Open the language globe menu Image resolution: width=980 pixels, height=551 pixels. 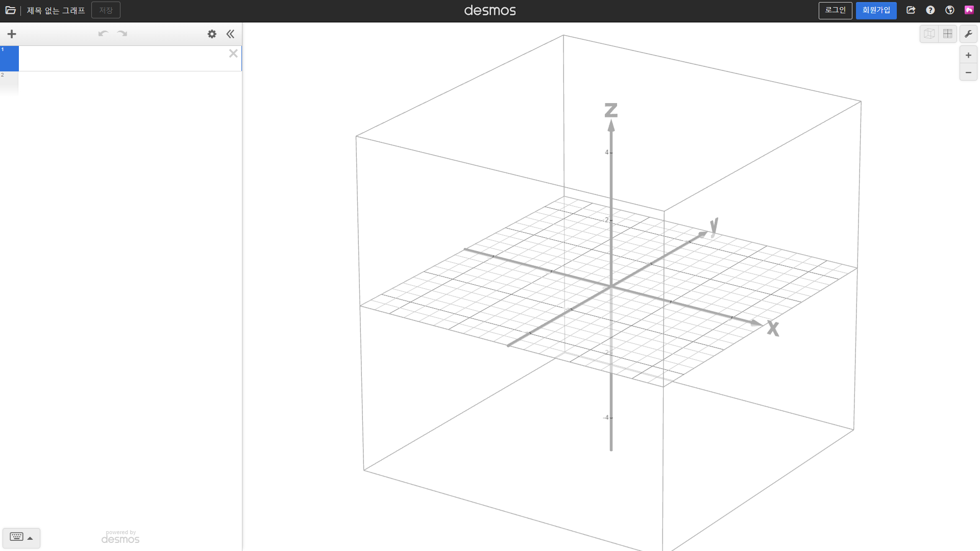[949, 10]
